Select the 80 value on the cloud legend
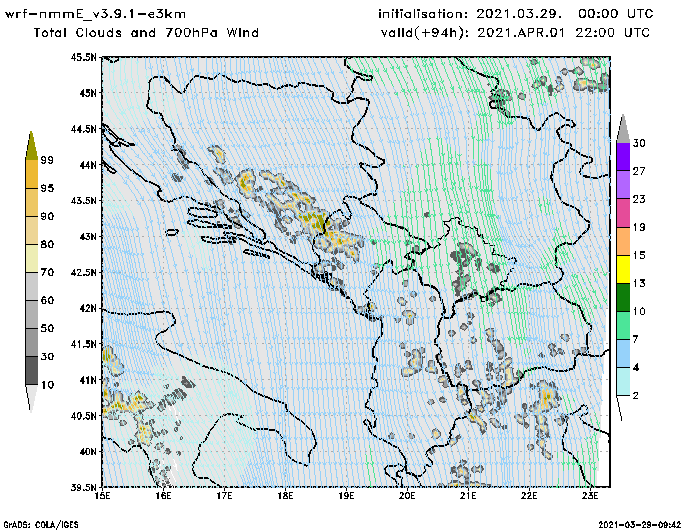This screenshot has width=700, height=530. pyautogui.click(x=47, y=244)
